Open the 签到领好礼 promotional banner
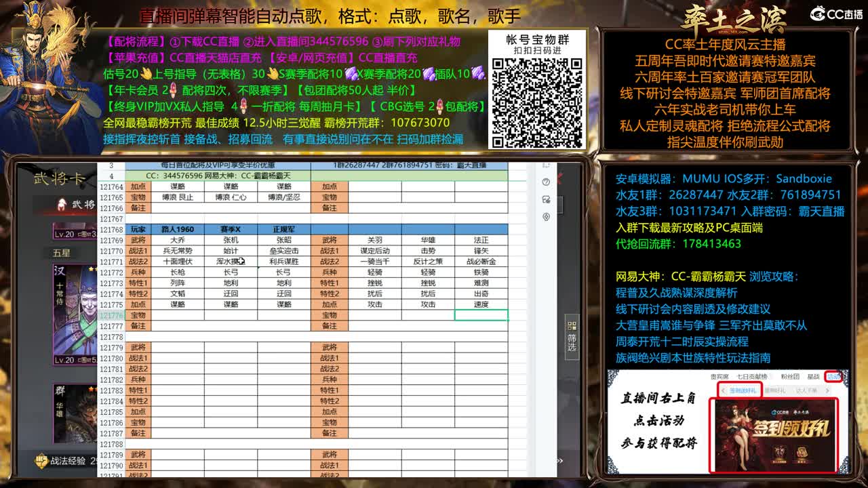Screen dimensions: 868x488 (x=774, y=434)
